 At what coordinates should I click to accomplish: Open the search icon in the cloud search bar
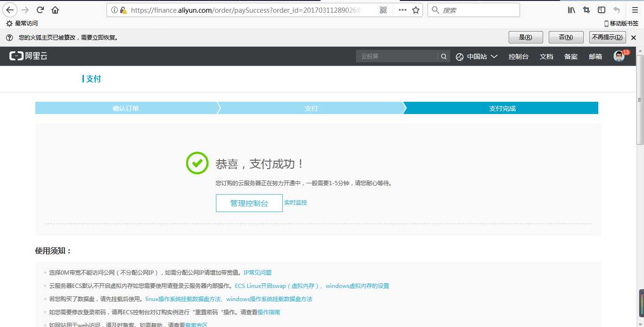click(443, 56)
